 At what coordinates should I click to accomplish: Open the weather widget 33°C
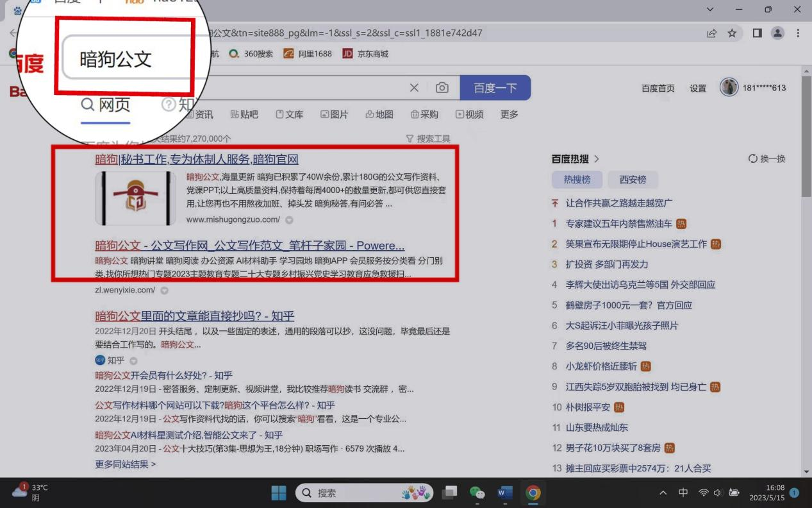click(x=30, y=492)
